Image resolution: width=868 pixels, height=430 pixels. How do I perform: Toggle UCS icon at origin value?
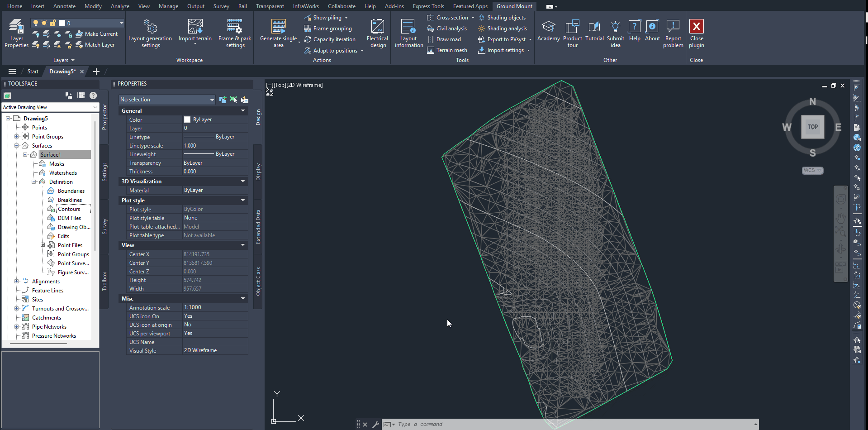point(215,325)
